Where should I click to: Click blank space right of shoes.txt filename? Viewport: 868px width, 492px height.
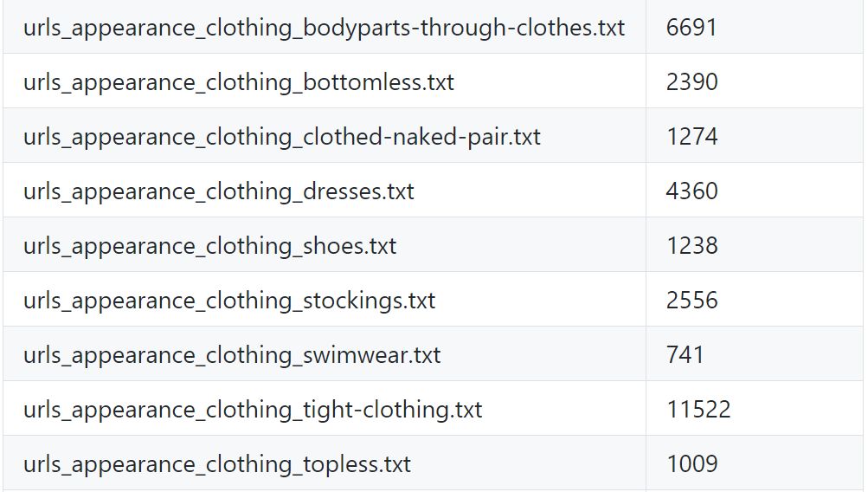coord(519,245)
